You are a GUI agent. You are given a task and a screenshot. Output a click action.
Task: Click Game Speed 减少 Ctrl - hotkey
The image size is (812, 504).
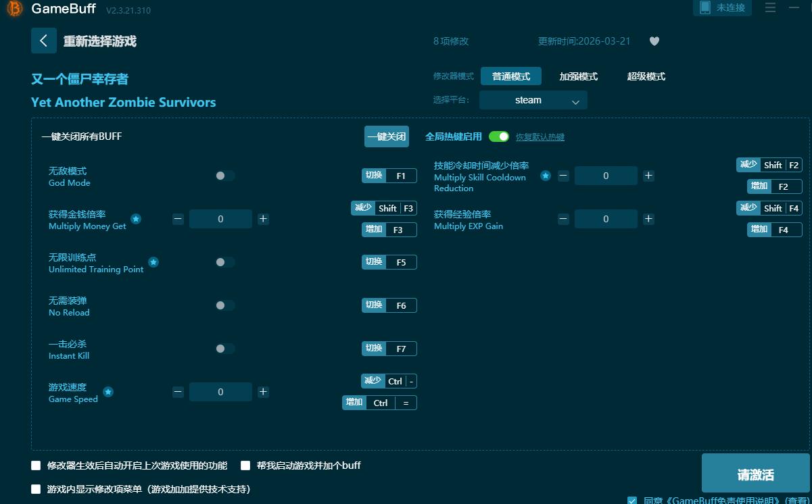coord(389,381)
